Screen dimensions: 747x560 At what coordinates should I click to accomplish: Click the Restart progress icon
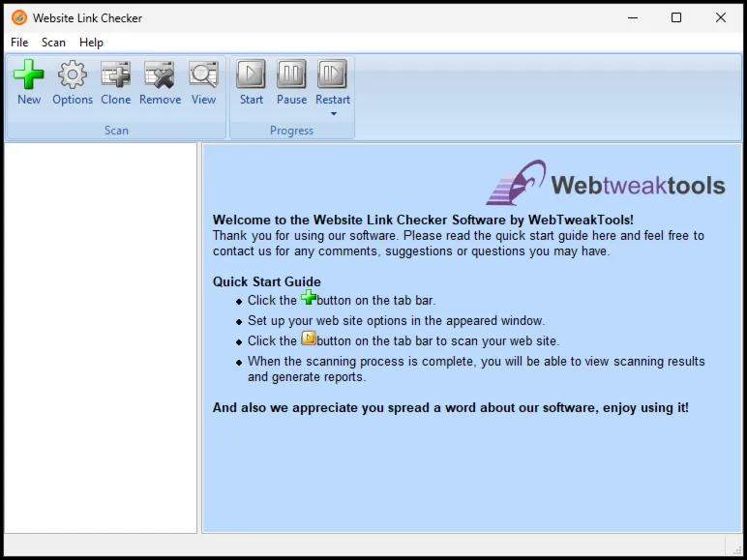click(333, 74)
